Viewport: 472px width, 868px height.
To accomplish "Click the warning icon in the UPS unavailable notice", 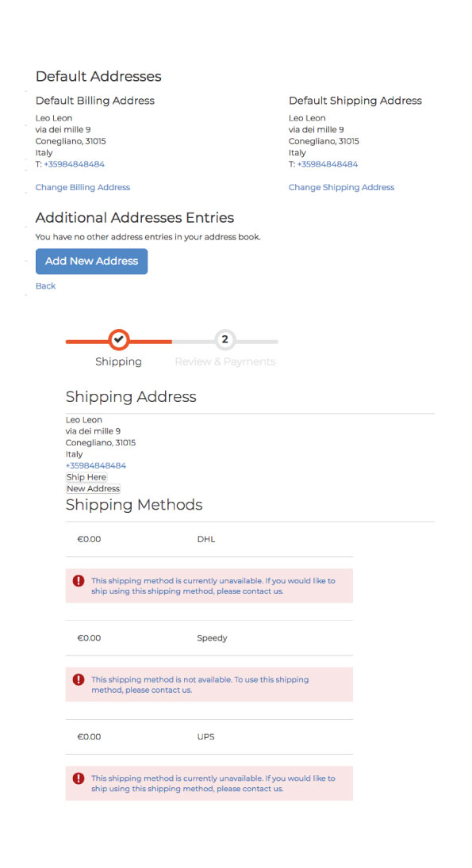I will (x=78, y=778).
